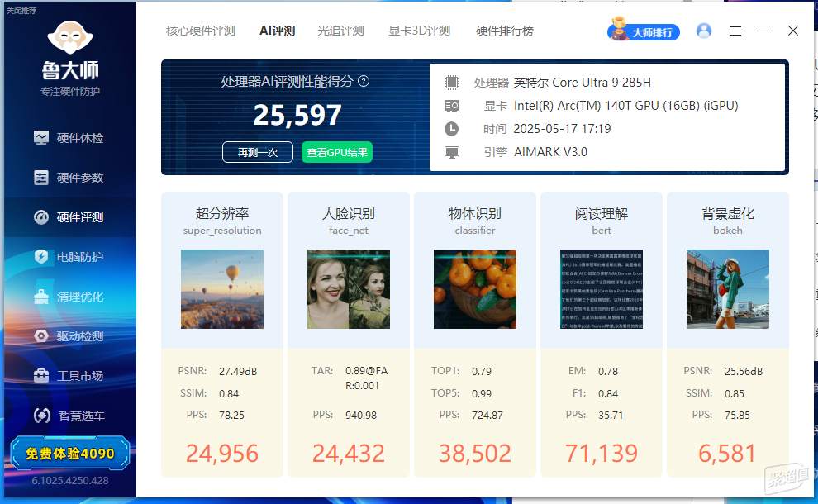Click the 人脸识别 card title
Image resolution: width=818 pixels, height=504 pixels.
click(349, 213)
